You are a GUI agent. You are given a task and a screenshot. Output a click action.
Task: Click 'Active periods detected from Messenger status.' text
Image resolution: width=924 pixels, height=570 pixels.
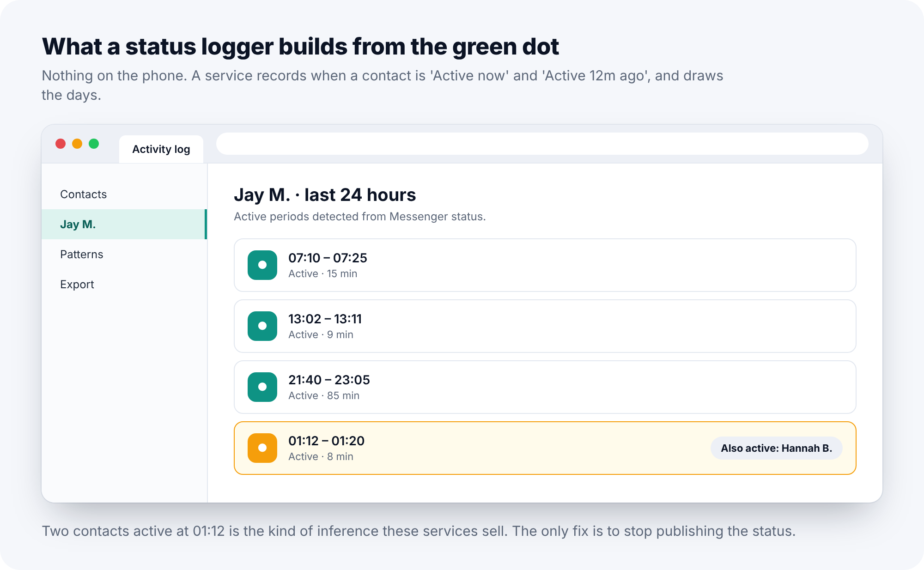(x=360, y=217)
